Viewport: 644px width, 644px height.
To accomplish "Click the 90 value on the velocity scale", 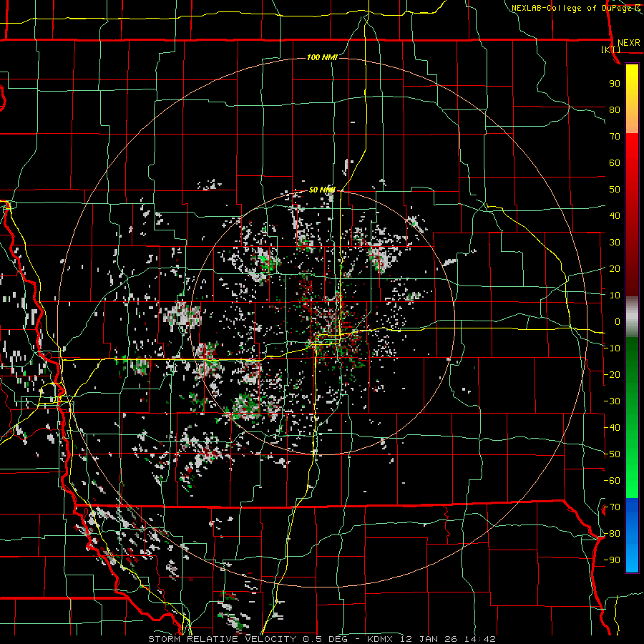I will click(x=615, y=84).
